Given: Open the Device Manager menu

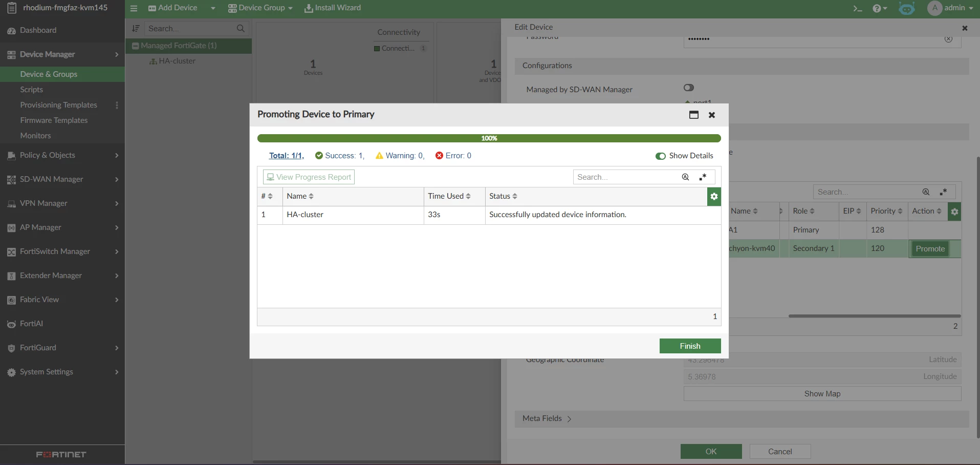Looking at the screenshot, I should click(x=62, y=54).
